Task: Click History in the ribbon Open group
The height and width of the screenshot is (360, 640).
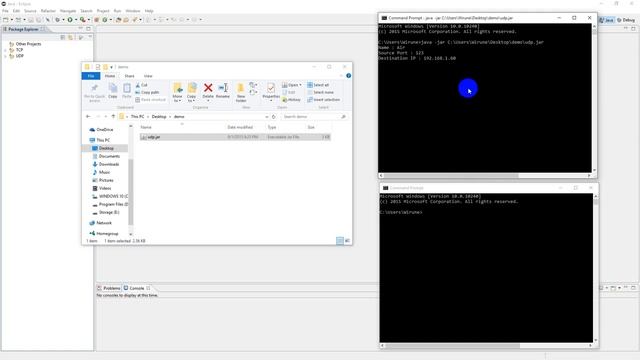Action: 291,100
